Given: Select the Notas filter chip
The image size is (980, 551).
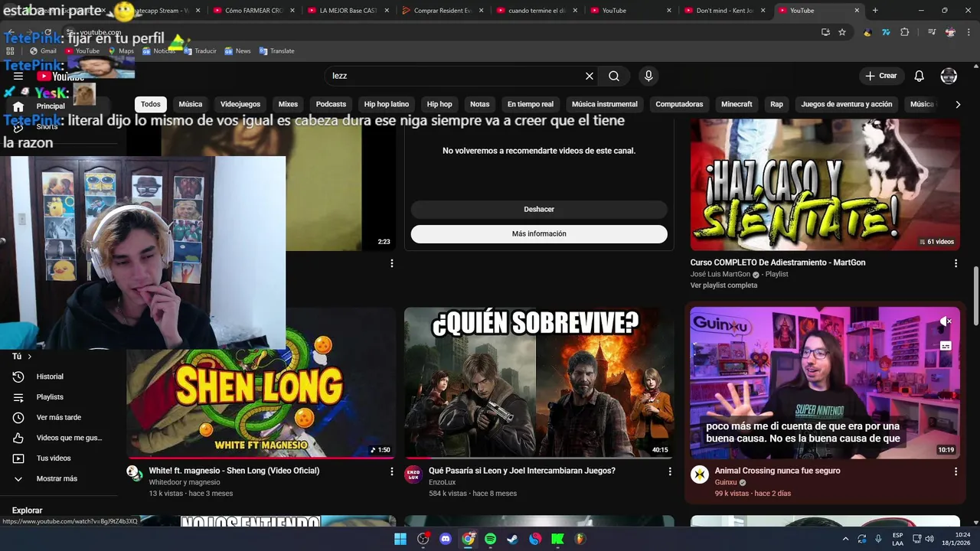Looking at the screenshot, I should (479, 104).
